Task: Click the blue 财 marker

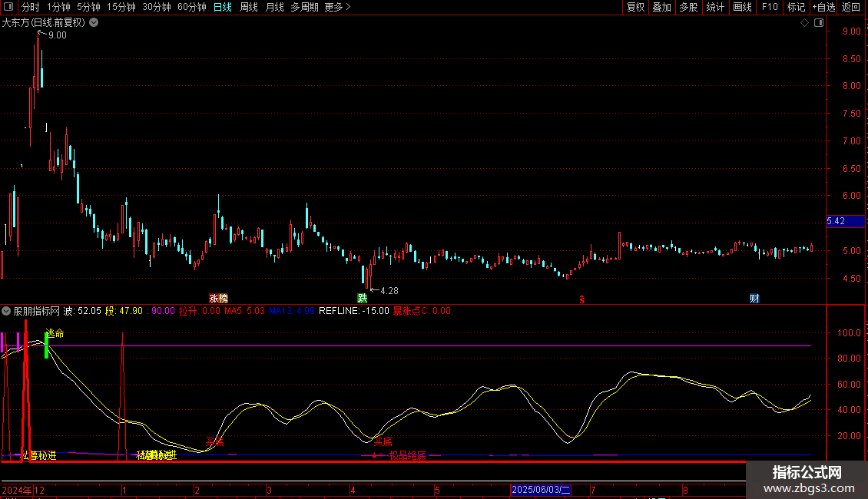Action: [x=754, y=298]
